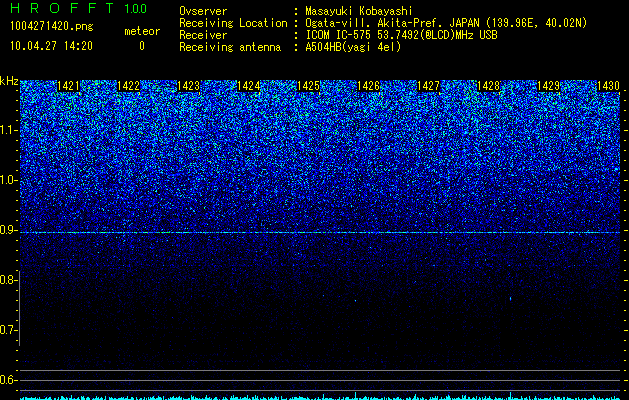Viewport: 629px width, 400px height.
Task: Click the 1.1 frequency axis label
Action: pos(8,130)
